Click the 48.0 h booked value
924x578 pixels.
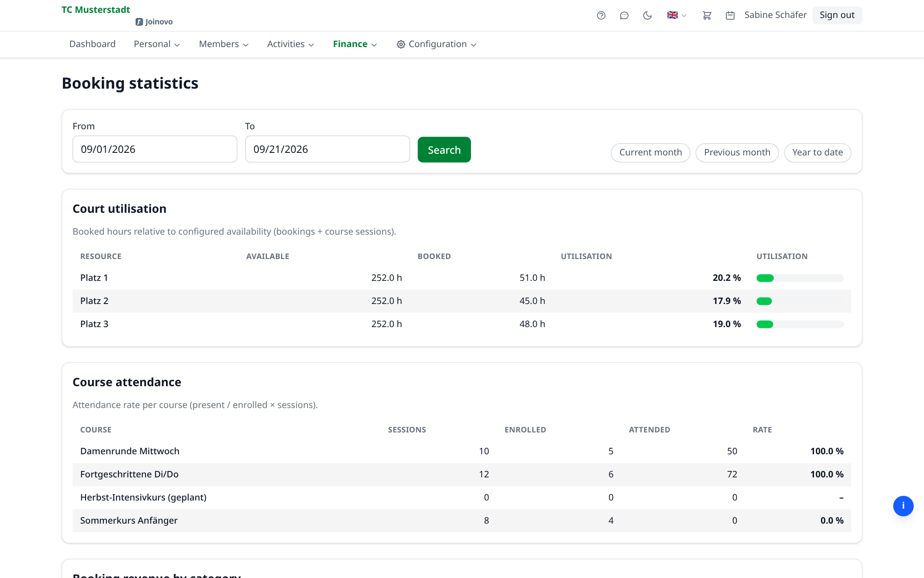tap(532, 324)
